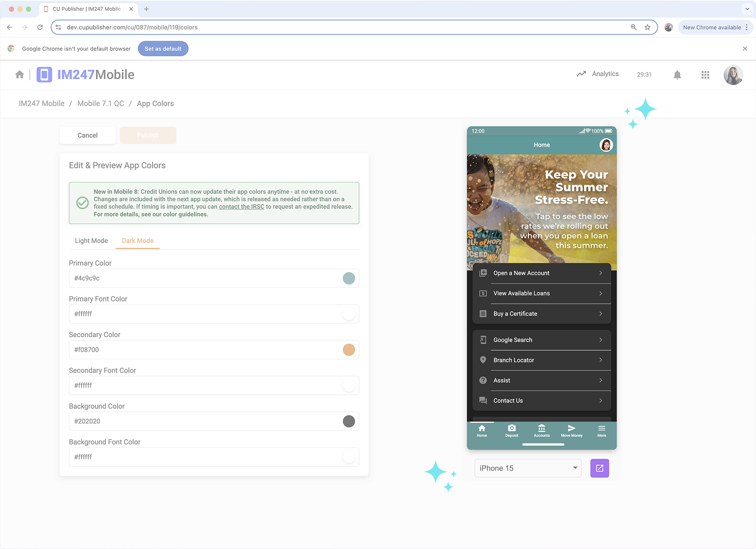Open Background Font Color white swatch

click(349, 457)
